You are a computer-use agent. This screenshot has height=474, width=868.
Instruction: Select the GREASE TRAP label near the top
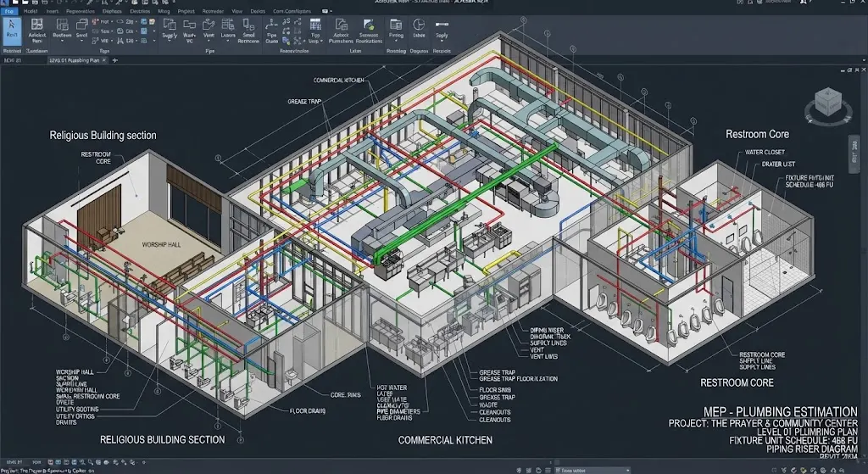[x=304, y=102]
